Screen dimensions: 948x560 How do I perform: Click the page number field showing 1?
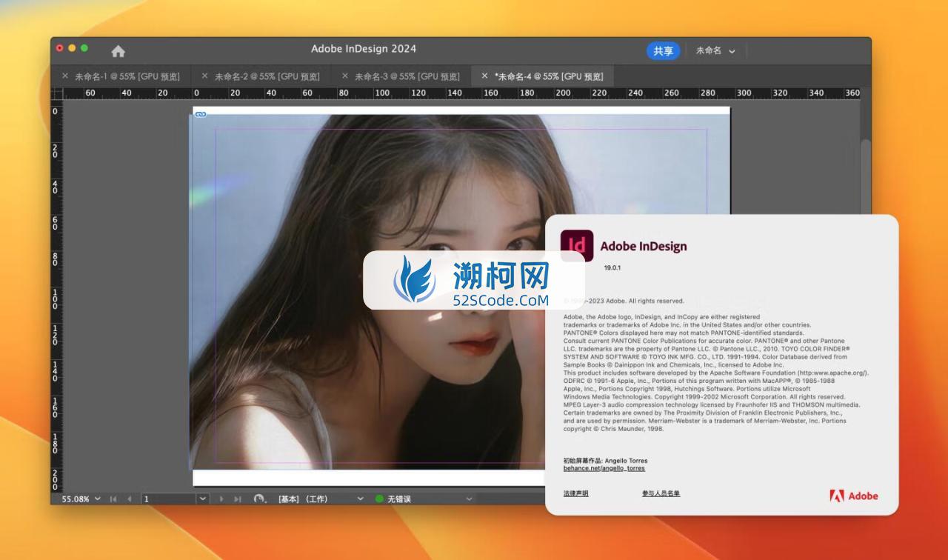(x=168, y=499)
